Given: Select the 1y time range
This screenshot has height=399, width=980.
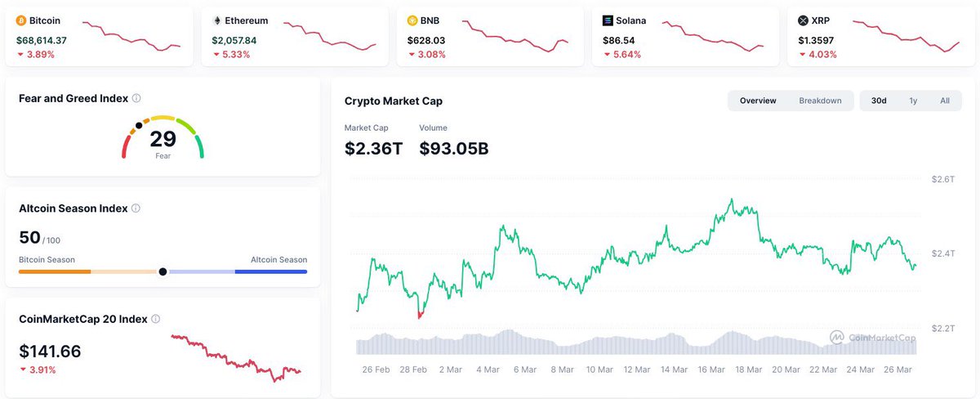Looking at the screenshot, I should coord(913,101).
